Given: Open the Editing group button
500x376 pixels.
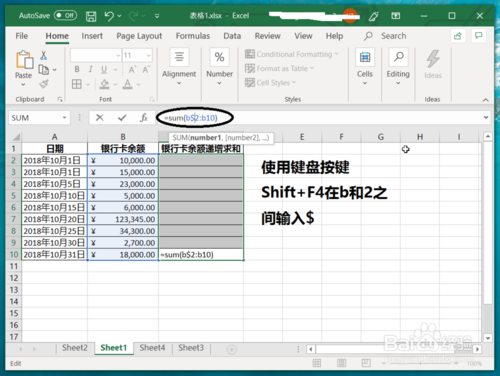Looking at the screenshot, I should click(398, 67).
